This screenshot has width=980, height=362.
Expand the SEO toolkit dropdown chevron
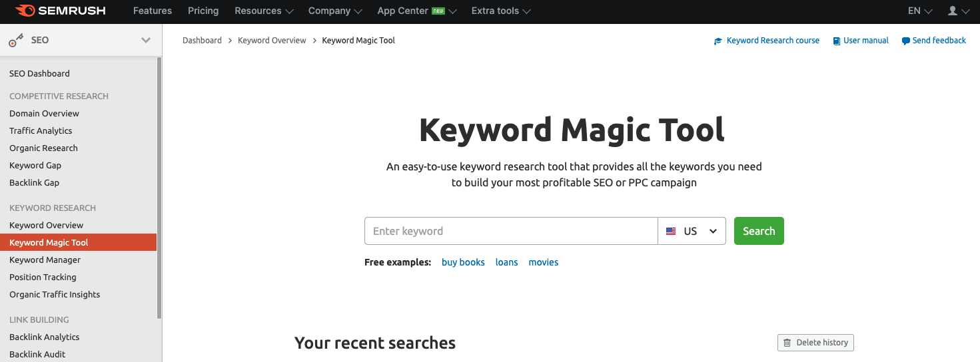click(146, 40)
